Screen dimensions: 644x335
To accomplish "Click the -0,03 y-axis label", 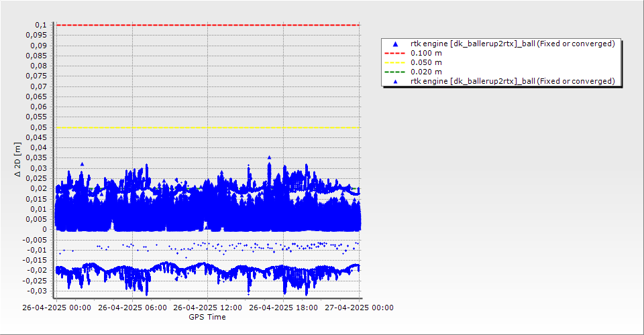I will point(36,291).
